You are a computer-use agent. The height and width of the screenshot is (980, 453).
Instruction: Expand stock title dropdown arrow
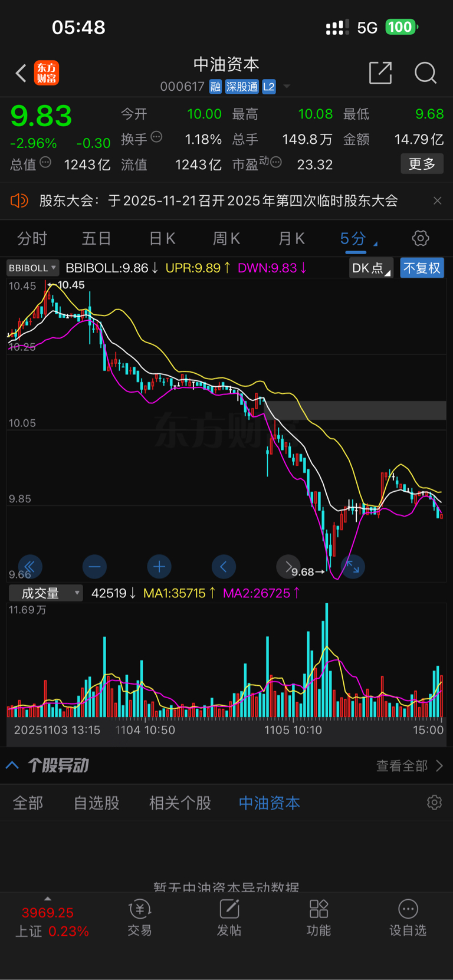click(287, 87)
